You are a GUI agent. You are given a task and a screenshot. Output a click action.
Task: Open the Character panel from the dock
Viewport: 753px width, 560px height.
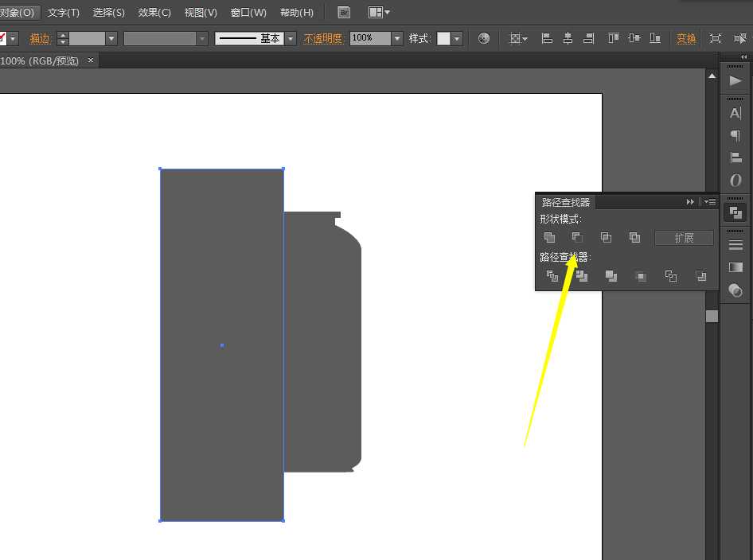pyautogui.click(x=735, y=113)
